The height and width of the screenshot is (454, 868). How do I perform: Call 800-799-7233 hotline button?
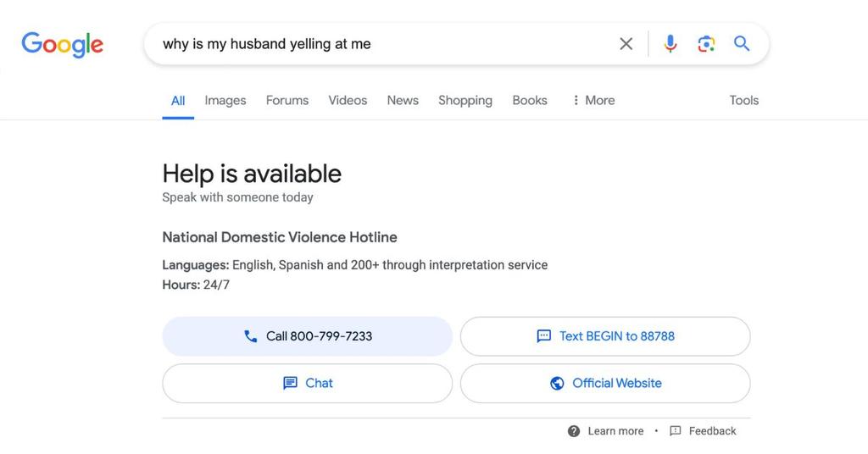pyautogui.click(x=307, y=336)
